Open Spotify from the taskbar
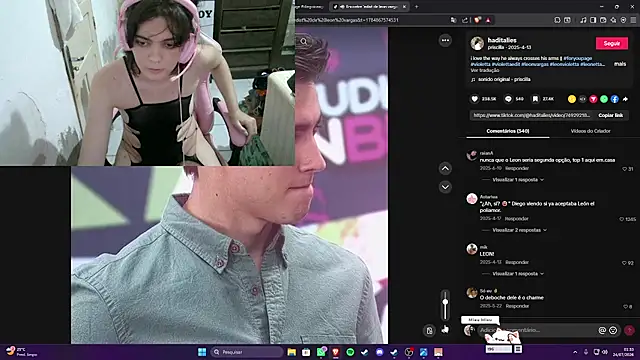640x360 pixels. [x=350, y=352]
